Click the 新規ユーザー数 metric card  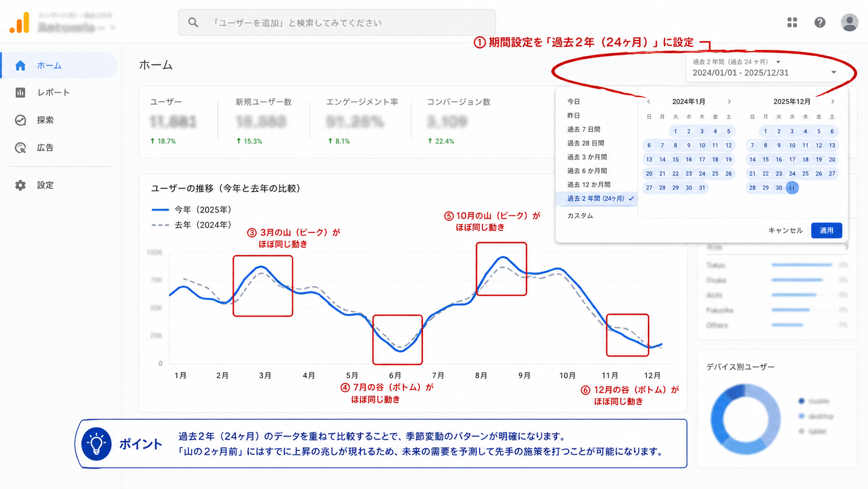click(x=264, y=122)
